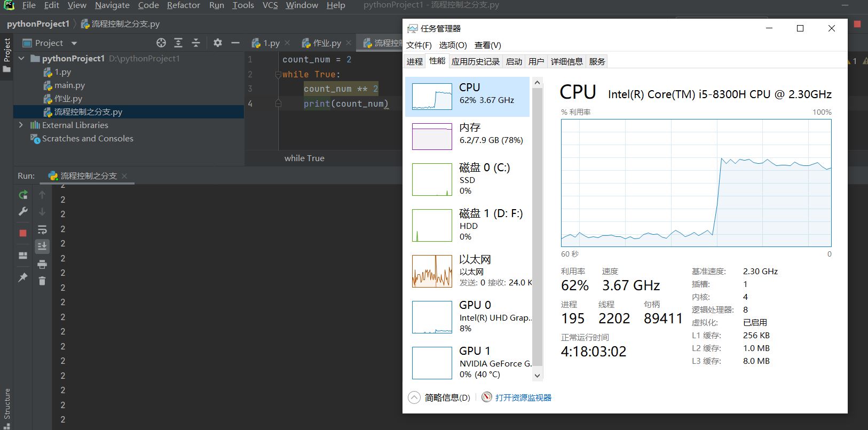Image resolution: width=868 pixels, height=430 pixels.
Task: Select GPU 0 Intel UHD item
Action: tap(468, 316)
